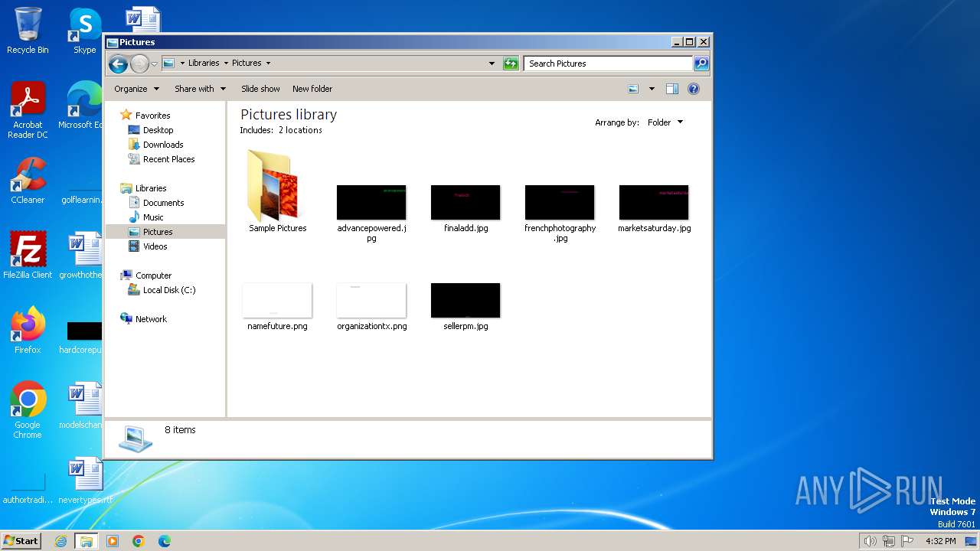Open the Action Center flag icon
980x551 pixels.
click(x=907, y=541)
